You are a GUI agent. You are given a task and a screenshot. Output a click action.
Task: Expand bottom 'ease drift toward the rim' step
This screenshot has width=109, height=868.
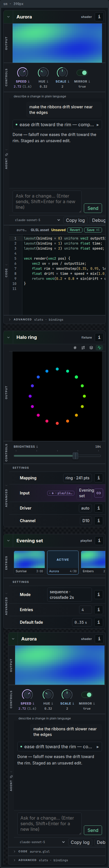pyautogui.click(x=60, y=747)
